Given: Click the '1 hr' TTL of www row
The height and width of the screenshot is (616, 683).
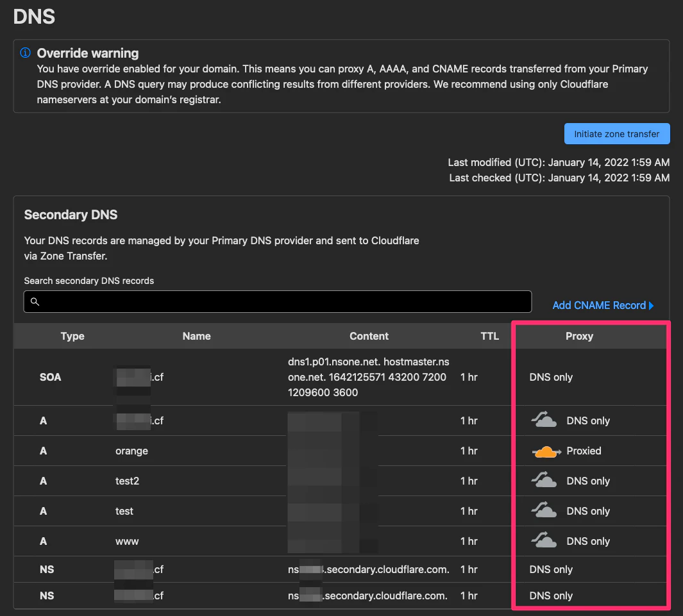Looking at the screenshot, I should coord(469,541).
